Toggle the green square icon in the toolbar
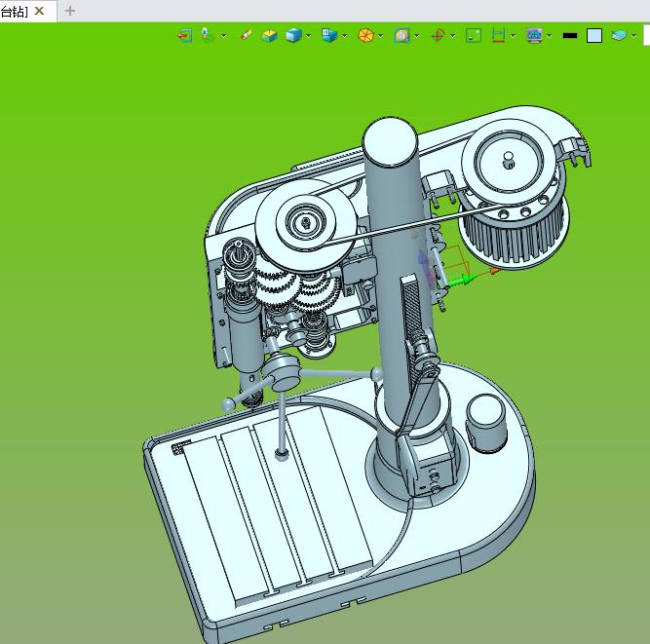This screenshot has width=650, height=644. [x=474, y=36]
